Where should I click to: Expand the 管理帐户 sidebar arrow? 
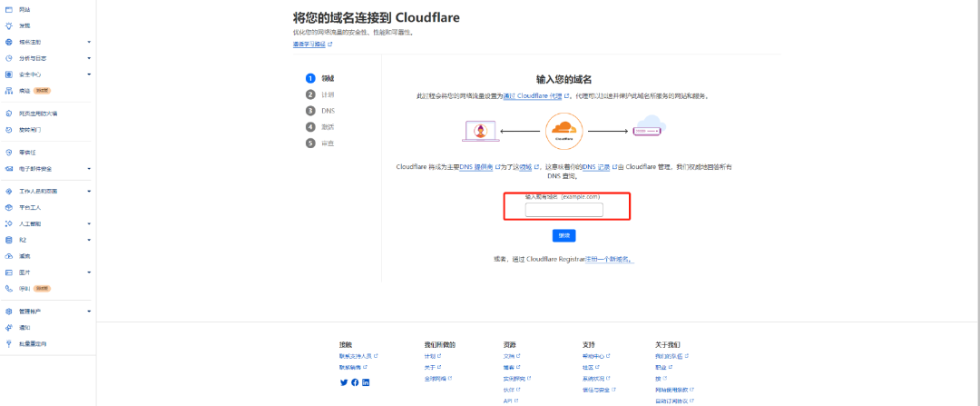pos(89,311)
